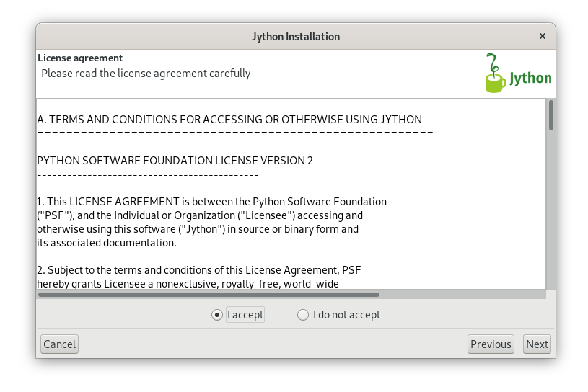Click the "Jython Installation" title bar
Image resolution: width=588 pixels, height=392 pixels.
pyautogui.click(x=296, y=36)
